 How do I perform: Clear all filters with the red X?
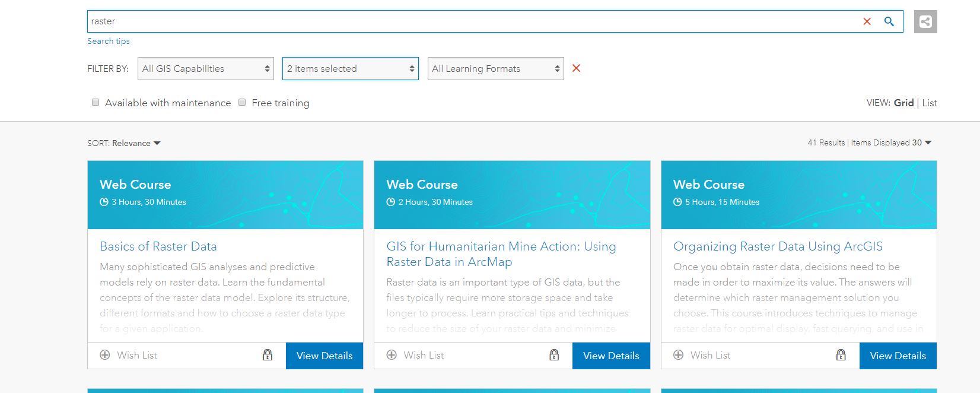(576, 68)
